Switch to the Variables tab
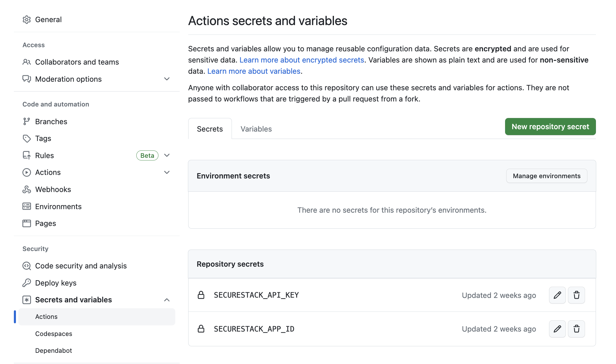 tap(256, 129)
